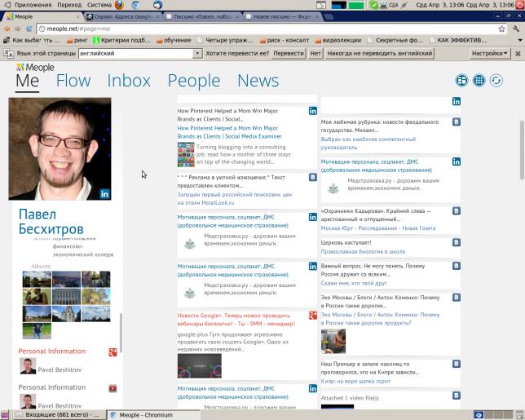This screenshot has width=525, height=420.
Task: Click the Перевести button
Action: point(289,53)
